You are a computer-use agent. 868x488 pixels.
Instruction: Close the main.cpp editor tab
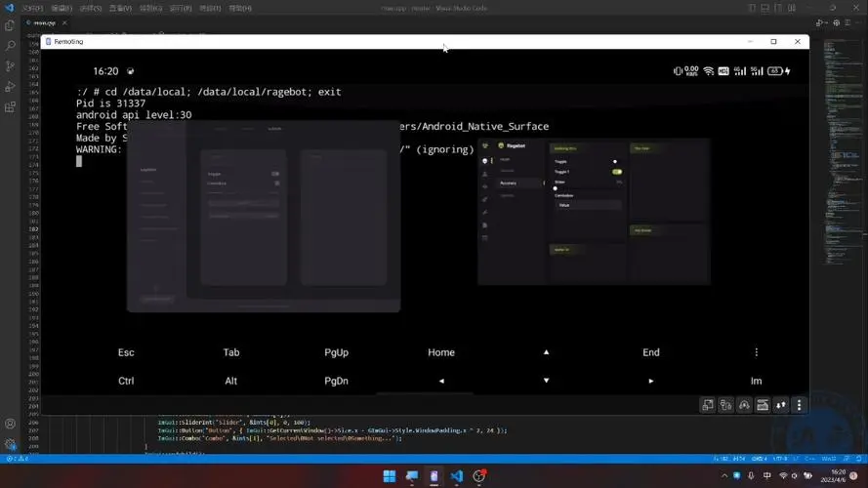click(x=64, y=22)
